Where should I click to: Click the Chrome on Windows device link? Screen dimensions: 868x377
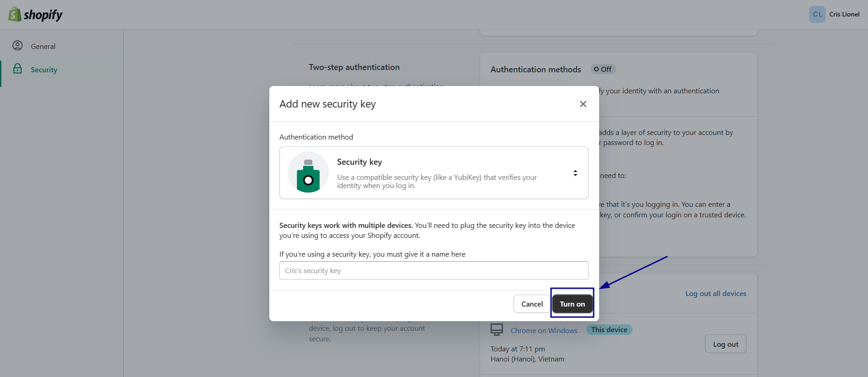click(544, 330)
